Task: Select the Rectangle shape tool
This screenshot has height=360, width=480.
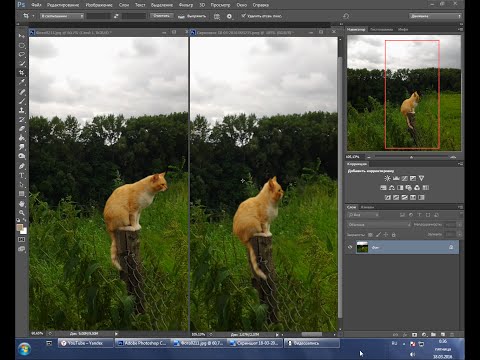Action: click(22, 194)
